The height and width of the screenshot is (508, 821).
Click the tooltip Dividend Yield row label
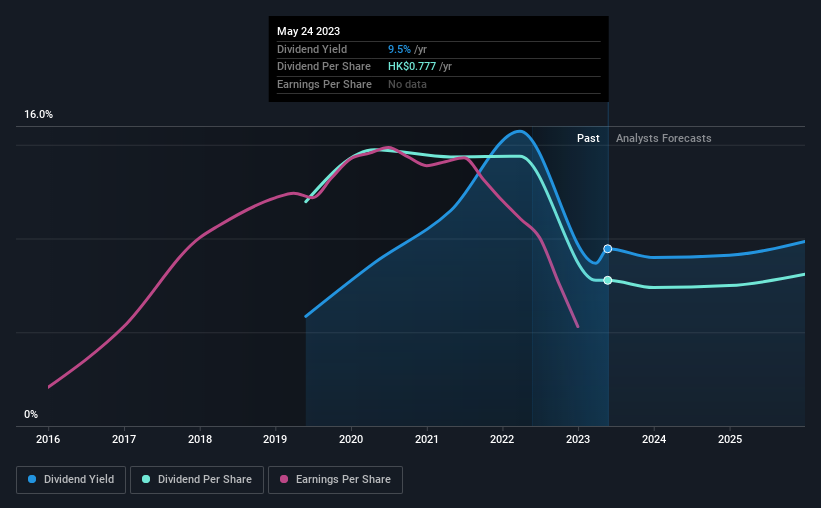click(312, 49)
